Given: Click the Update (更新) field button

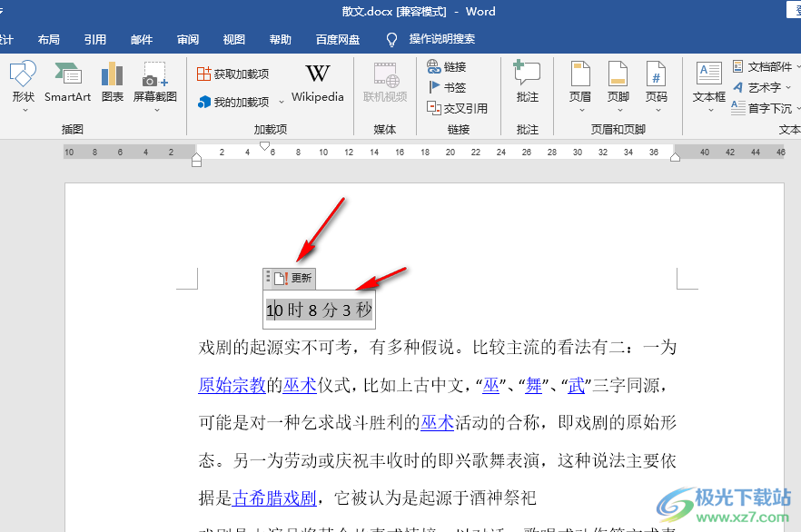Looking at the screenshot, I should point(292,278).
